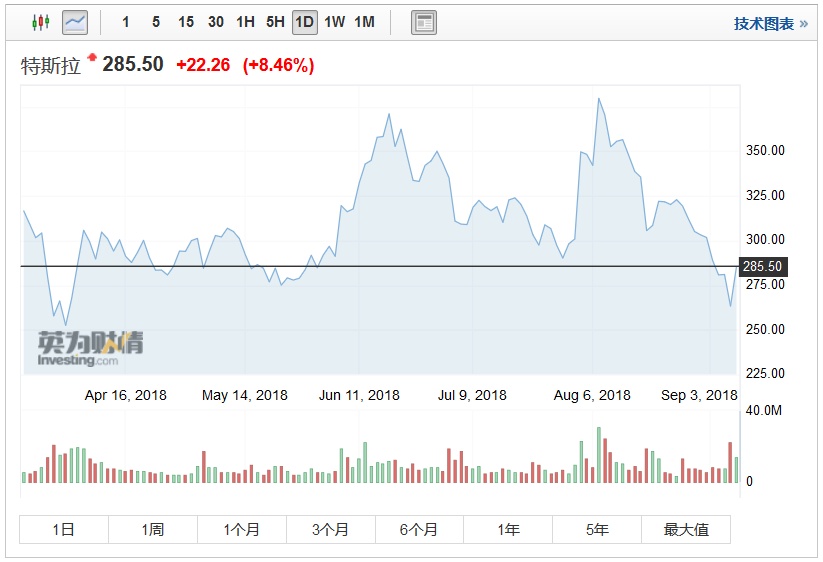Image resolution: width=823 pixels, height=562 pixels.
Task: Select the 最大值 range button
Action: (686, 529)
